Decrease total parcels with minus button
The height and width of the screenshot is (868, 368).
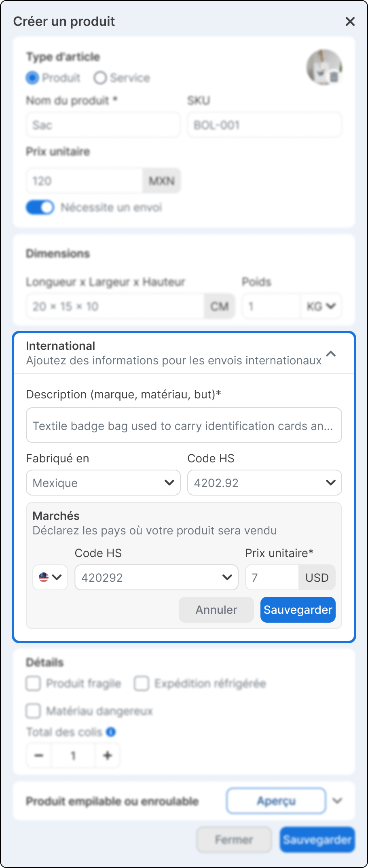point(39,755)
